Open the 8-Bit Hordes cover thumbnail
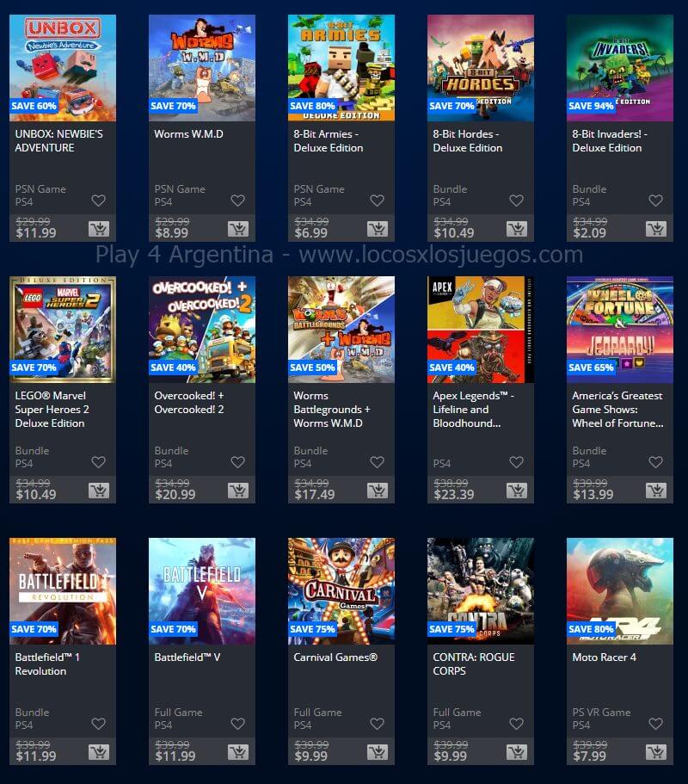This screenshot has height=784, width=688. (x=481, y=68)
